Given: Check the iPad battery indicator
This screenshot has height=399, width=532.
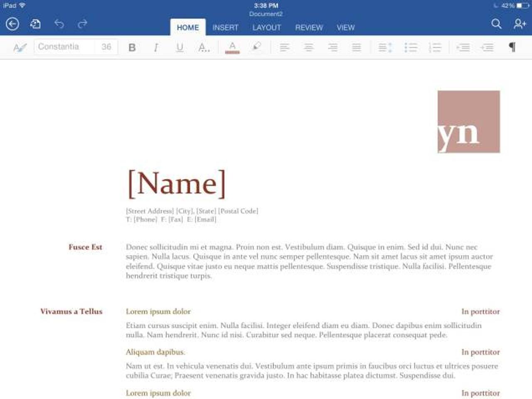Looking at the screenshot, I should (x=523, y=5).
